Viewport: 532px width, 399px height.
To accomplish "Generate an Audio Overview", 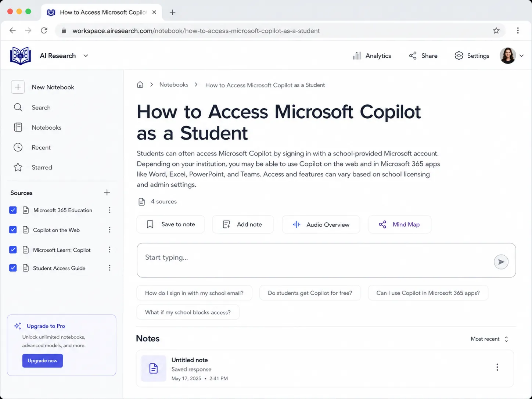I will point(321,224).
